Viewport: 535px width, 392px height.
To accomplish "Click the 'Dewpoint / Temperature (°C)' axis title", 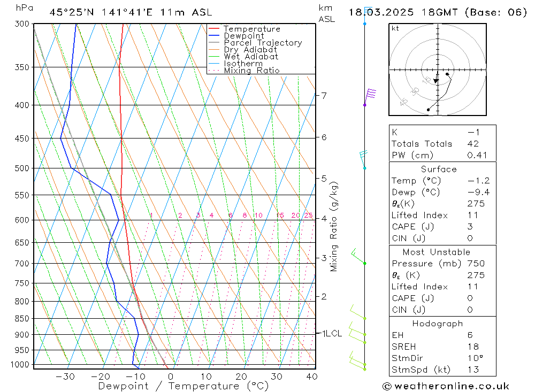I will (x=184, y=386).
